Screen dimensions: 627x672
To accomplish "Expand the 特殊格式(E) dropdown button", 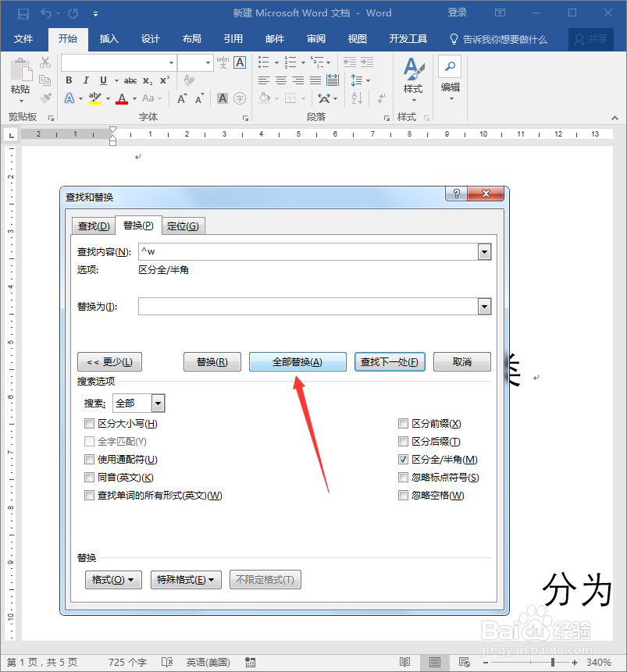I will click(186, 580).
